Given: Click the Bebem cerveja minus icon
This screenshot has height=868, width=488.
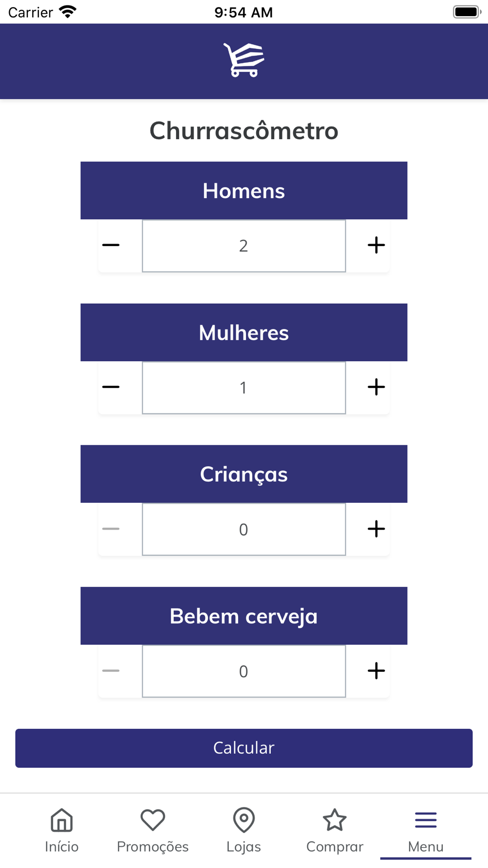Looking at the screenshot, I should coord(111,671).
